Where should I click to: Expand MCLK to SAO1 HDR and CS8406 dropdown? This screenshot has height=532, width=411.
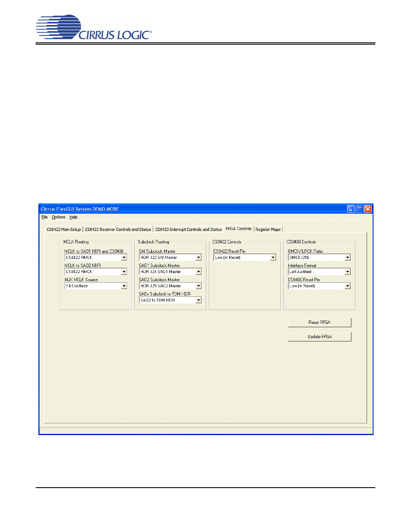click(96, 257)
